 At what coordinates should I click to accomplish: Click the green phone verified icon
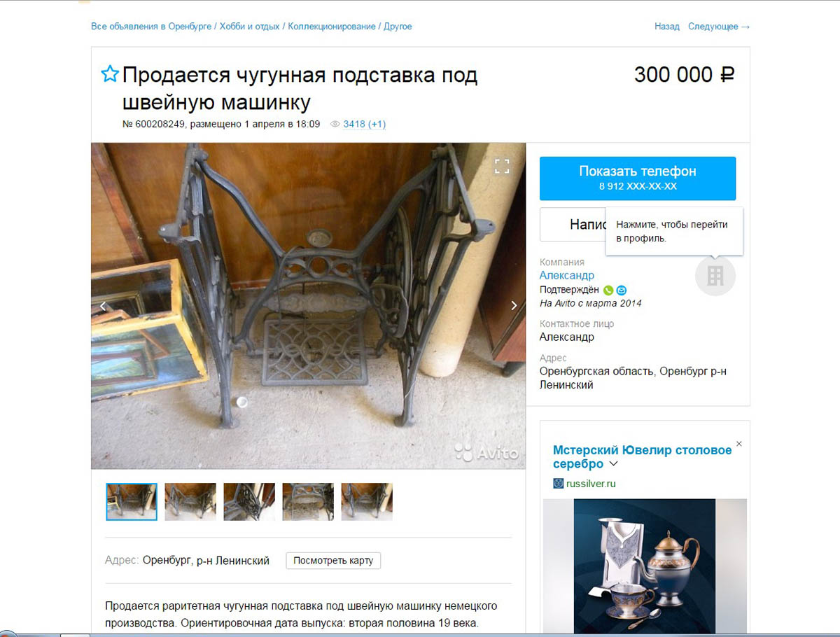(x=608, y=290)
